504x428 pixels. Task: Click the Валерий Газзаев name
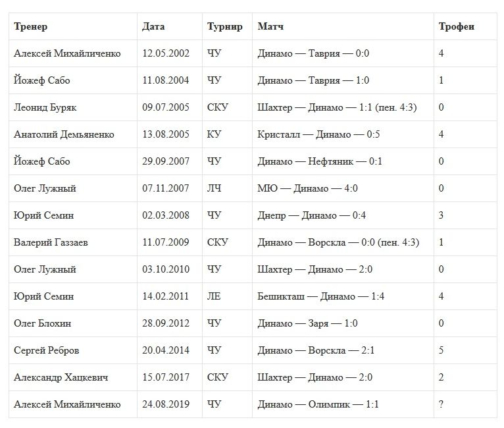coord(51,242)
